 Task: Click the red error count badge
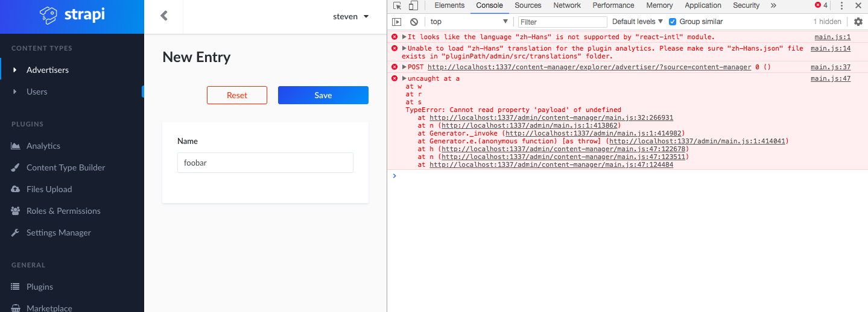click(822, 5)
